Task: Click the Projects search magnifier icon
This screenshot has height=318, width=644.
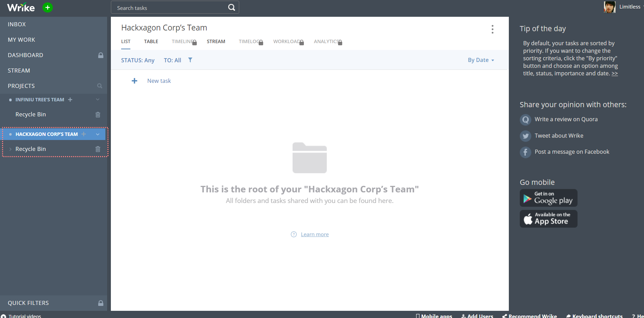Action: coord(100,86)
